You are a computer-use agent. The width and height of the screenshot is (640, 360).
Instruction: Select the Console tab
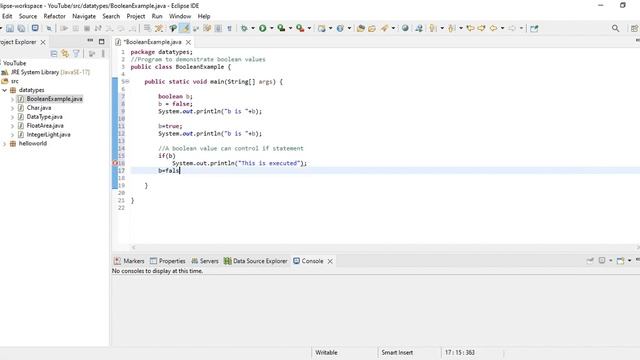point(308,261)
